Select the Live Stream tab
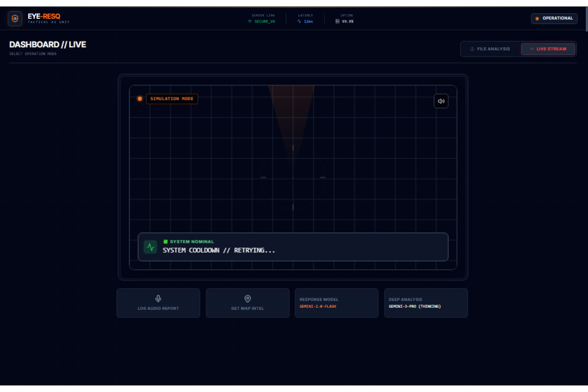 (548, 49)
